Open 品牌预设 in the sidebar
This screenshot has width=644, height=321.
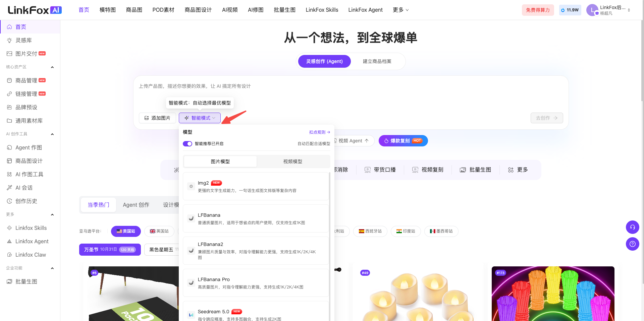[30, 107]
